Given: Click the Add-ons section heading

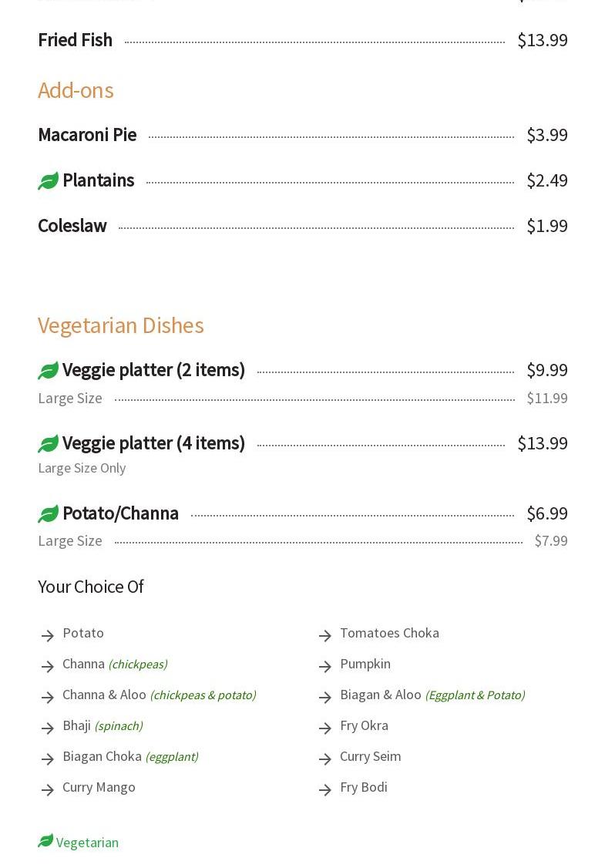Looking at the screenshot, I should [x=76, y=90].
